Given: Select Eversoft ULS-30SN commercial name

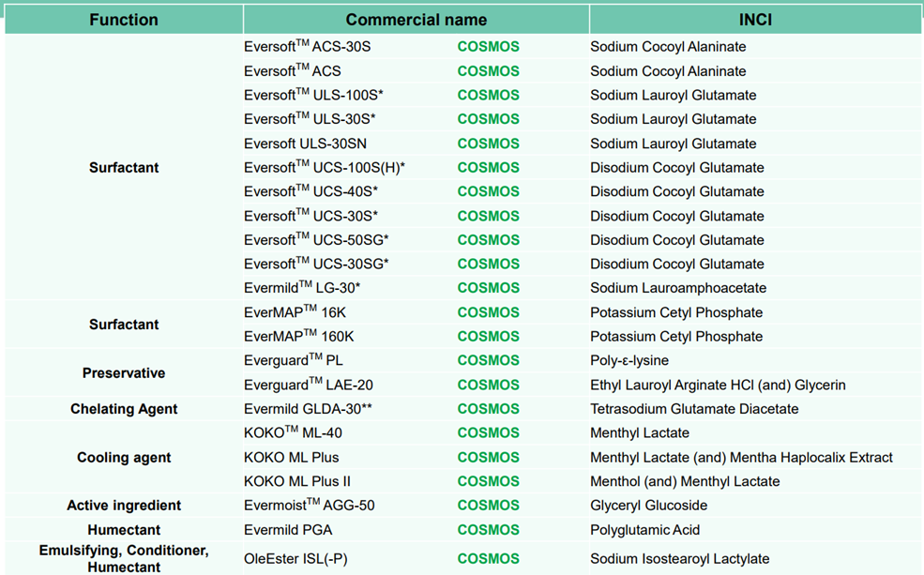Looking at the screenshot, I should (304, 144).
